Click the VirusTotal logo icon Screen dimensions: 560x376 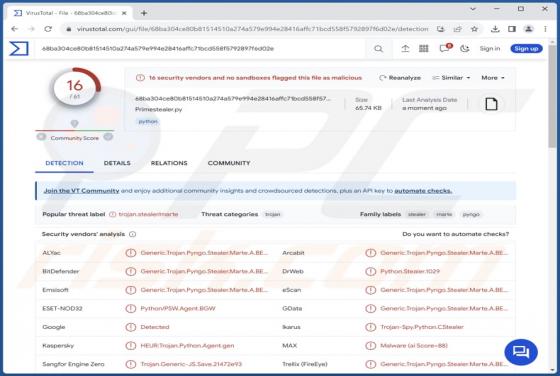coord(19,49)
